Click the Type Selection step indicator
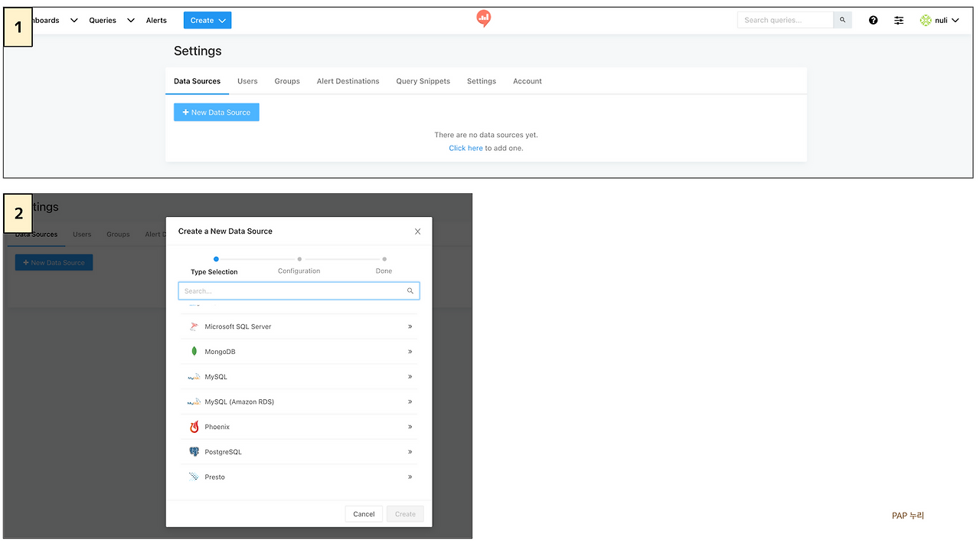Screen dimensions: 980x541 pos(214,266)
